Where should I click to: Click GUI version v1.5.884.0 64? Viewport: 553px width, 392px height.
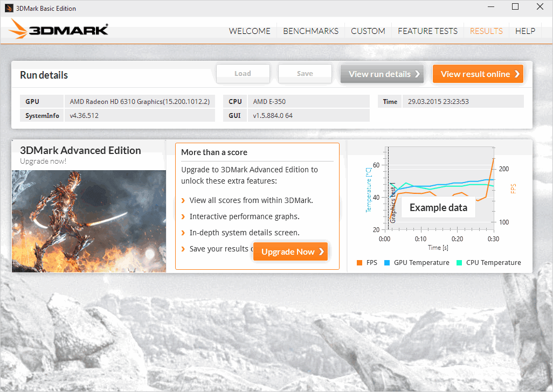[x=309, y=116]
